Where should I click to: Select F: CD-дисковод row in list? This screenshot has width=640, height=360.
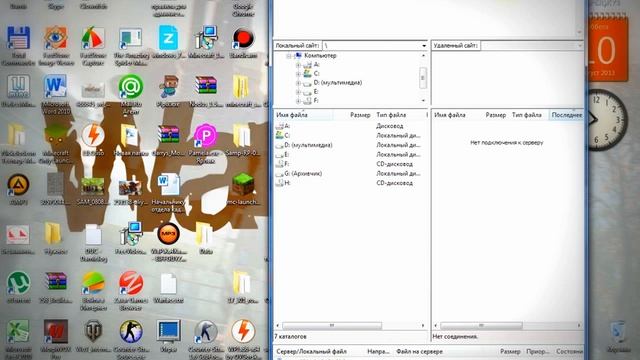[350, 164]
